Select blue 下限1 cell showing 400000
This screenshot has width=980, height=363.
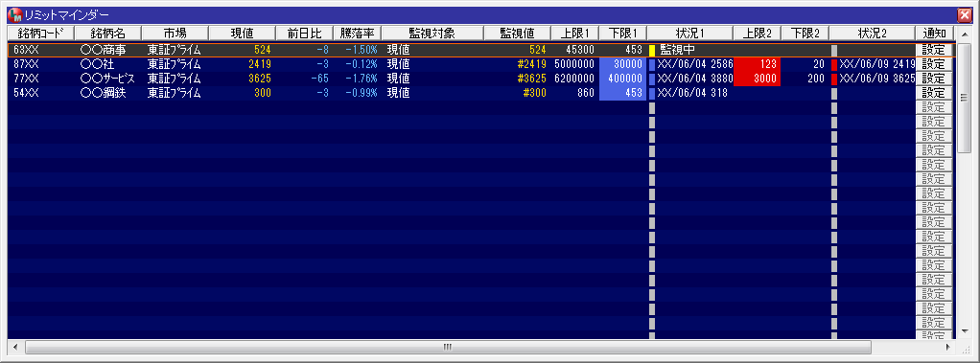[x=622, y=79]
